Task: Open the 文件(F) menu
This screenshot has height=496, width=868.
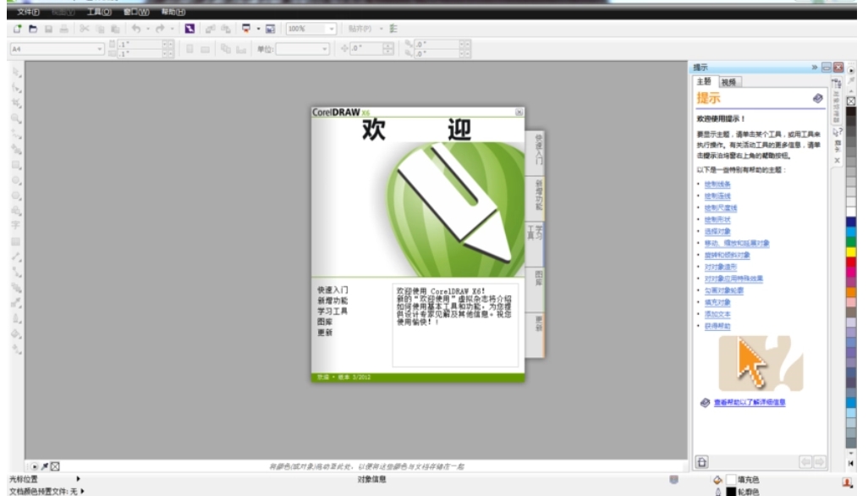Action: click(28, 12)
